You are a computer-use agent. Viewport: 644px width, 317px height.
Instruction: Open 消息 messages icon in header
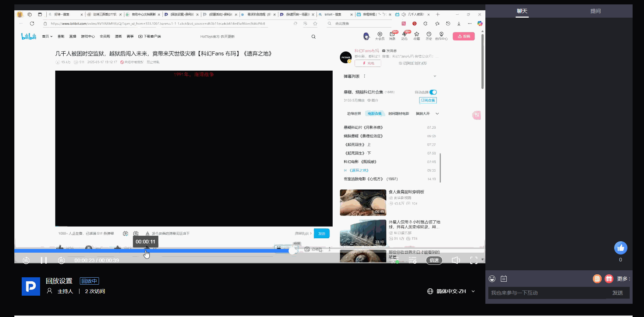(x=392, y=36)
